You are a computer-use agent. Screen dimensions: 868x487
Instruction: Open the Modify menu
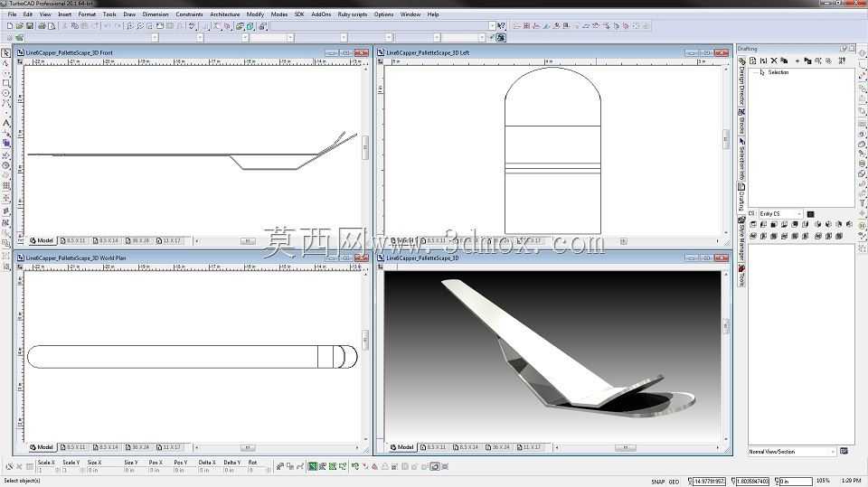point(255,14)
